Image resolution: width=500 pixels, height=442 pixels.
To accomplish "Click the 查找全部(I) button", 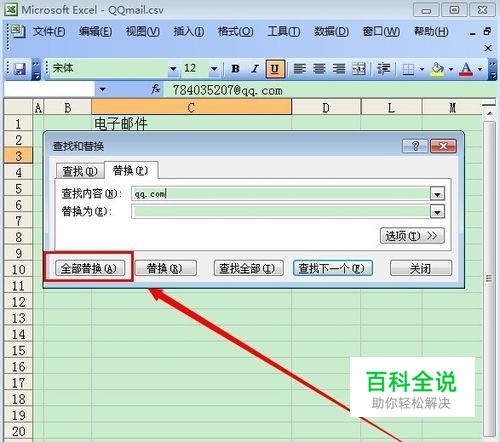I will (248, 268).
